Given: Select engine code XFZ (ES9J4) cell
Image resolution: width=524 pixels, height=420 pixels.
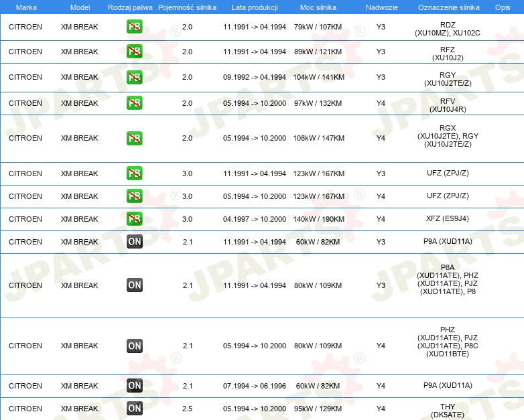Looking at the screenshot, I should [x=448, y=218].
